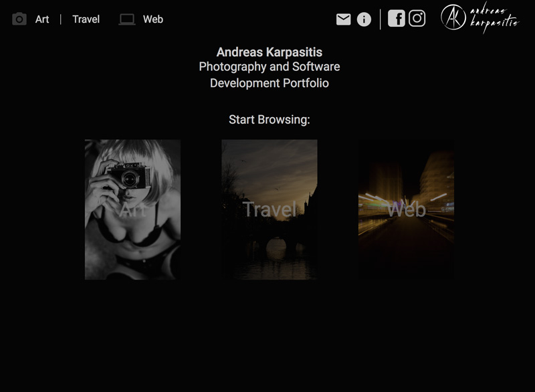Click the bold Andreas Karpasitis heading
The image size is (535, 392).
270,52
